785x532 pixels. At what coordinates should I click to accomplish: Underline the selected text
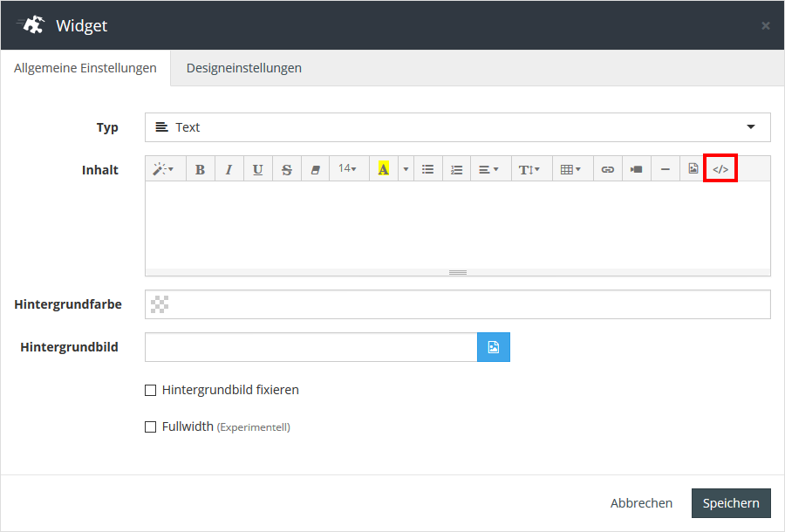(257, 169)
